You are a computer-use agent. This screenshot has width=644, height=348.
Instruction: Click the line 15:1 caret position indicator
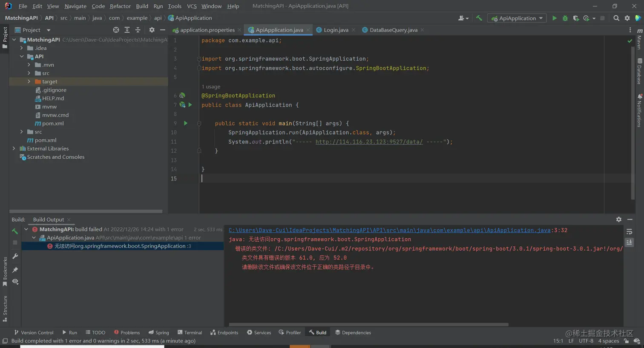558,341
